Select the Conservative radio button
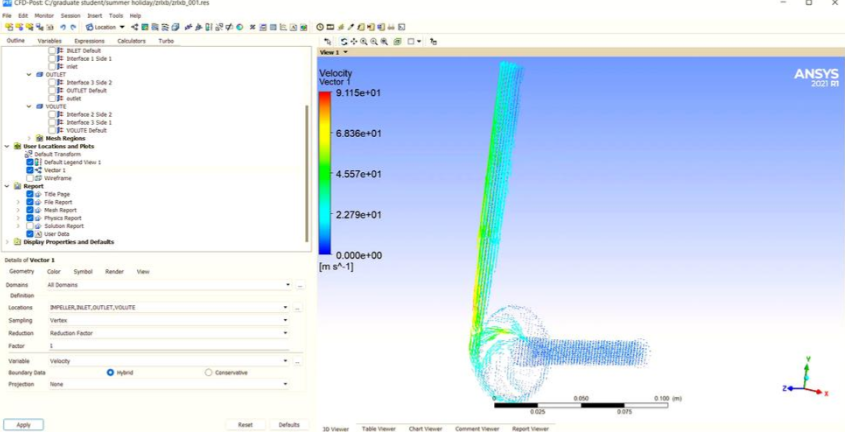 (208, 372)
